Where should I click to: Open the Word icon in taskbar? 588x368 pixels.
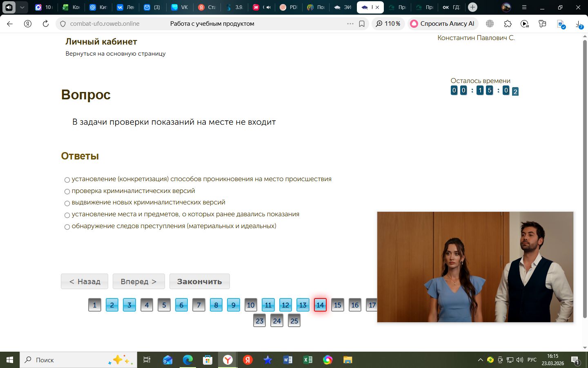tap(287, 360)
